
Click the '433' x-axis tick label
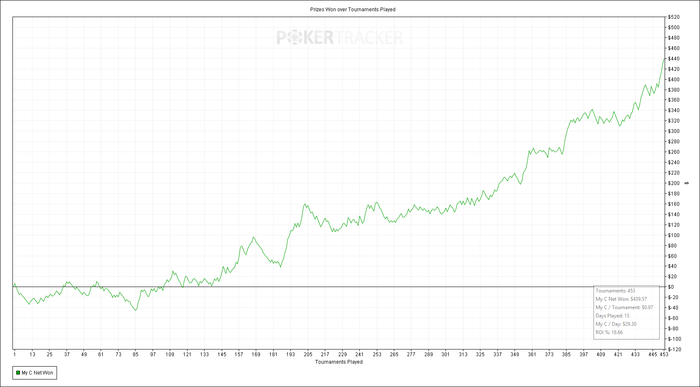tap(634, 354)
